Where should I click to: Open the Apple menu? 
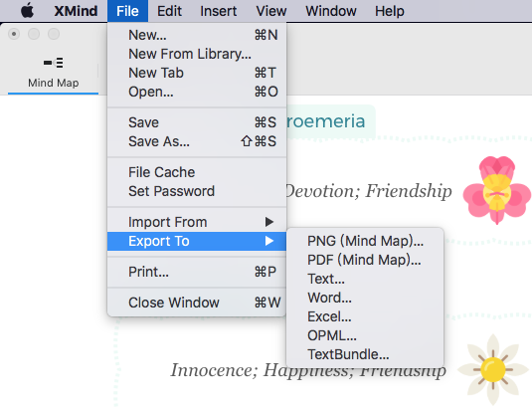tap(27, 11)
